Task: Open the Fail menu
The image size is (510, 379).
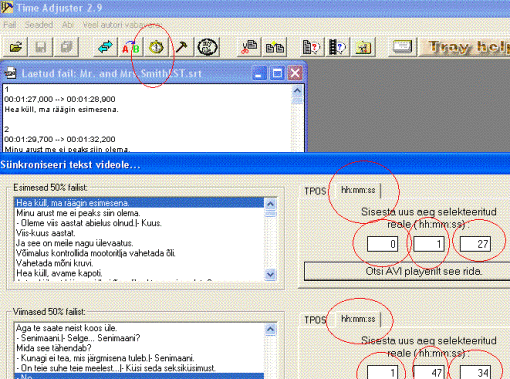Action: point(10,25)
